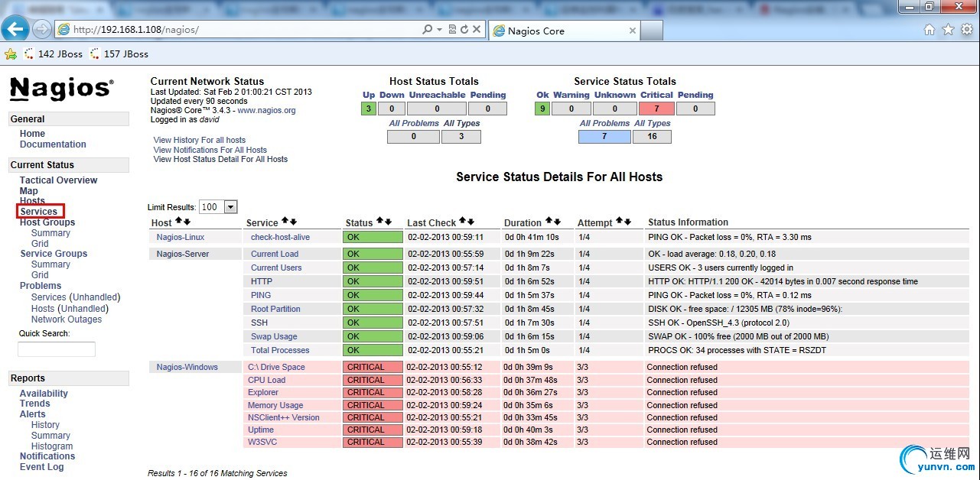Screen dimensions: 980x480
Task: Click the W3SVC service link
Action: pos(262,442)
